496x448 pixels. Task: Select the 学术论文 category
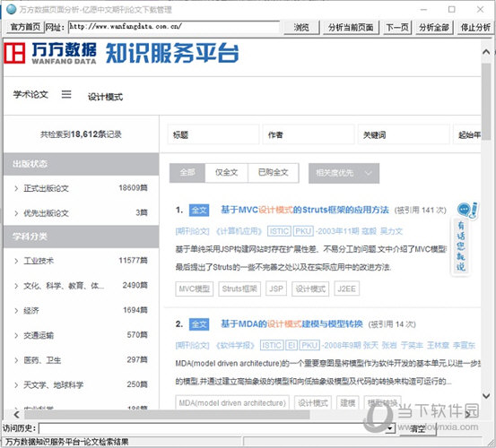pos(30,94)
